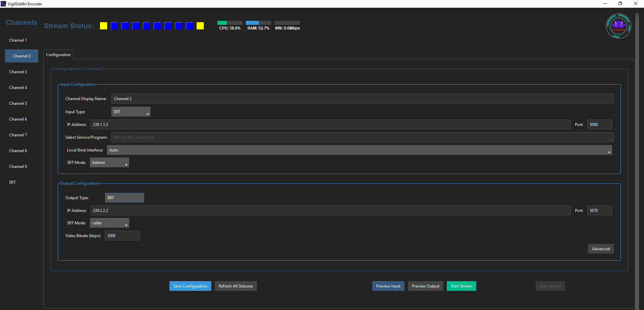
Task: Click the second stream status square
Action: (x=114, y=26)
